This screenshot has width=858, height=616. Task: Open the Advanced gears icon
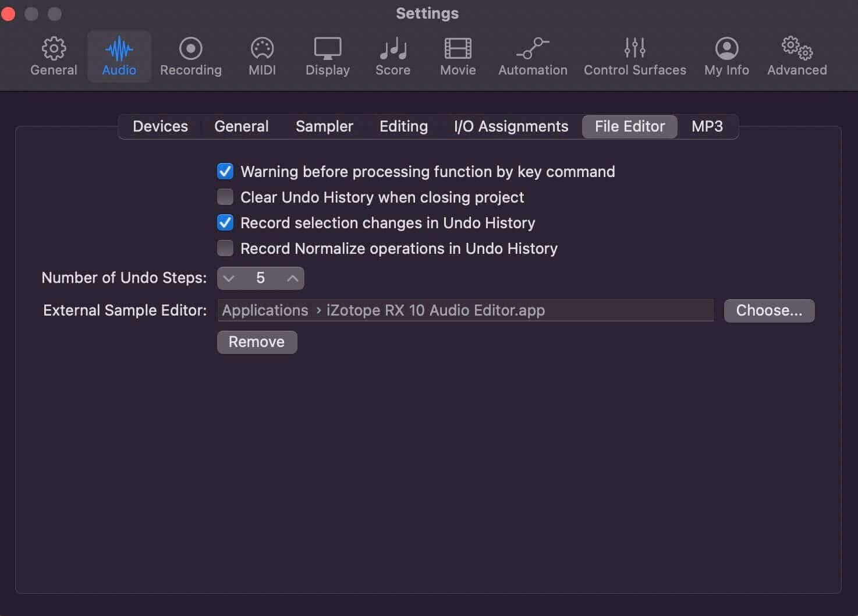(797, 49)
